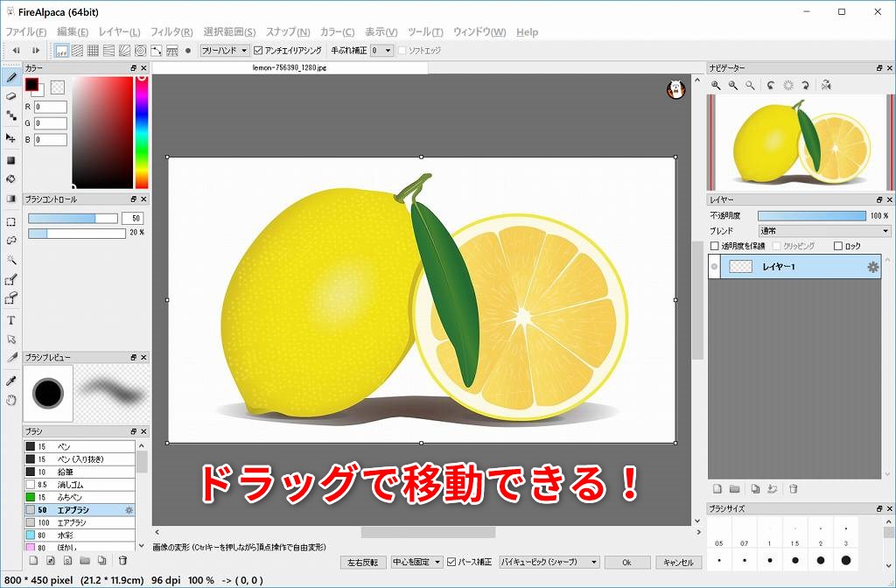The height and width of the screenshot is (588, 896).
Task: Open the ブレンド mode dropdown showing 通常
Action: [824, 231]
